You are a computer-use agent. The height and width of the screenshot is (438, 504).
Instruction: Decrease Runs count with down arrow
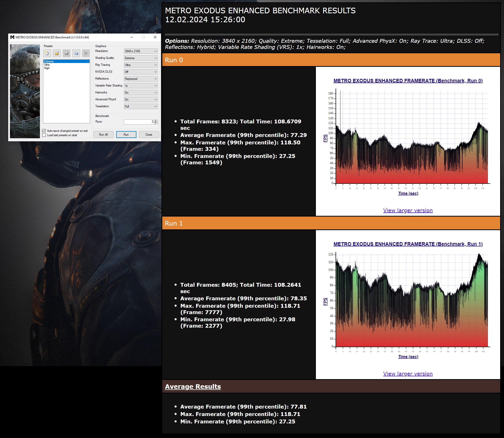pos(156,123)
